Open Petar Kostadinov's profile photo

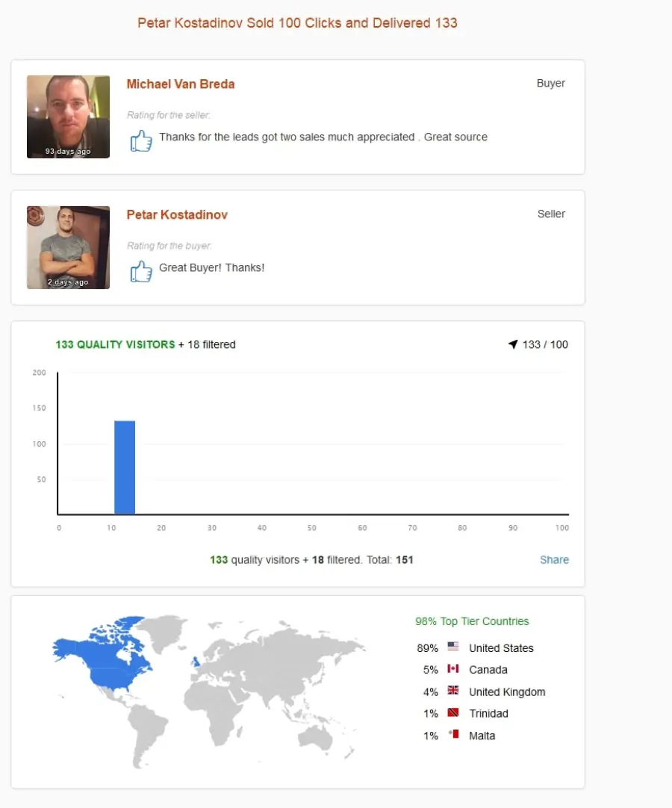68,247
